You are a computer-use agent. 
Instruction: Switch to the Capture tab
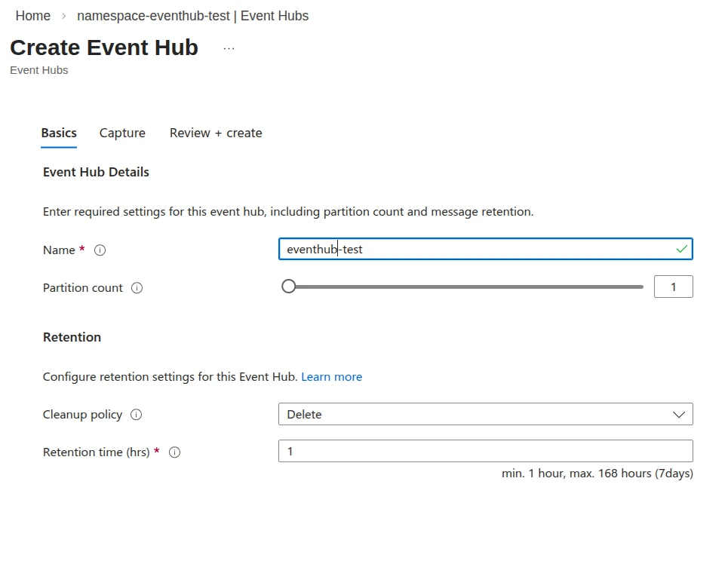click(x=122, y=133)
